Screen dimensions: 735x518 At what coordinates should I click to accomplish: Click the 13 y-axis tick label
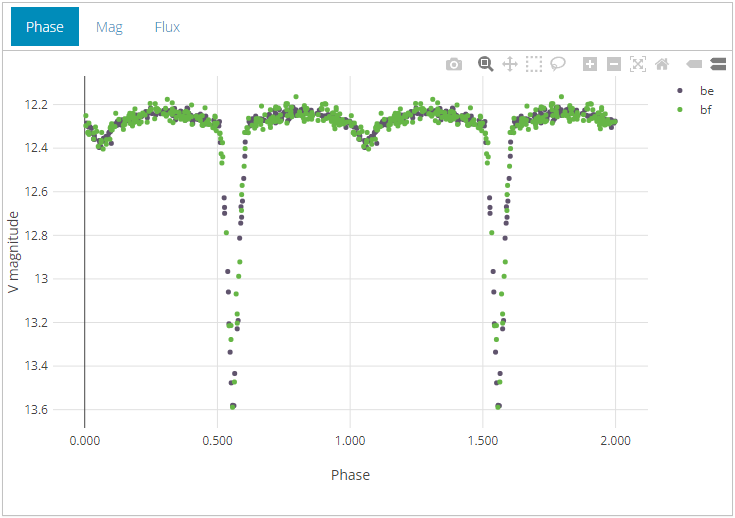click(x=41, y=279)
